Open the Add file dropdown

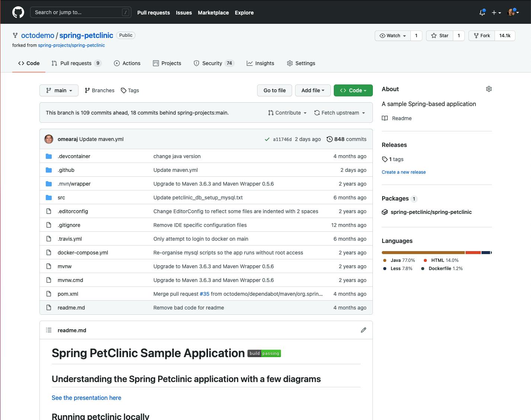(313, 90)
